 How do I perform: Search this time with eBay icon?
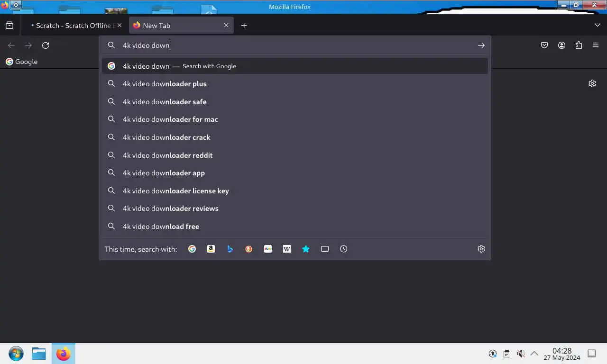268,249
